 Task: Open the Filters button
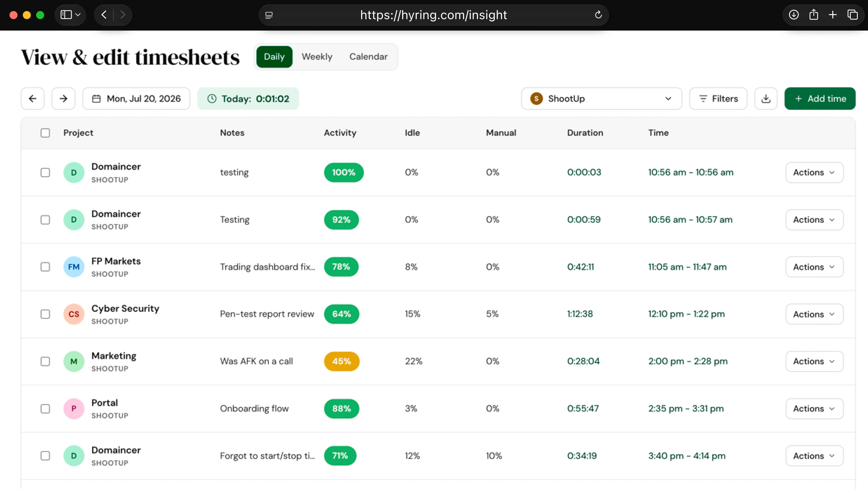[718, 98]
